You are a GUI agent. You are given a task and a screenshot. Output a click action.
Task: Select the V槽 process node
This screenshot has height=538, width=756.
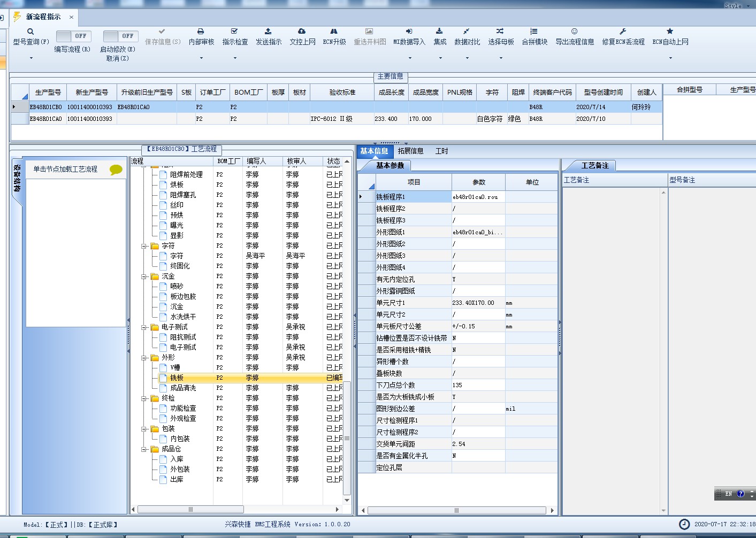coord(175,368)
